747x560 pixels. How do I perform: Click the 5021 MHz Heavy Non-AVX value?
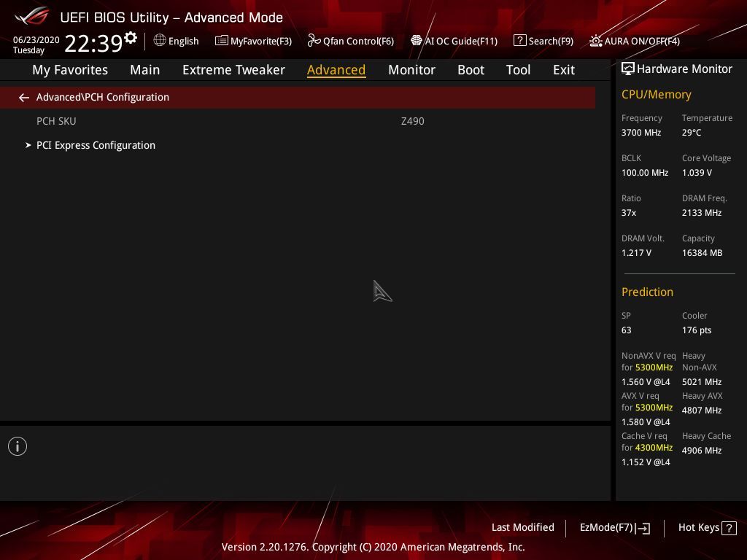tap(701, 382)
